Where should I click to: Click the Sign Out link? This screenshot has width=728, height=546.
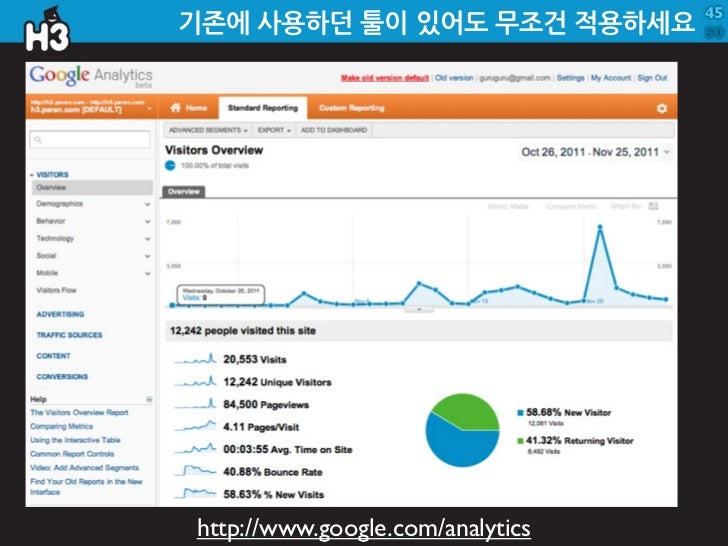point(652,78)
